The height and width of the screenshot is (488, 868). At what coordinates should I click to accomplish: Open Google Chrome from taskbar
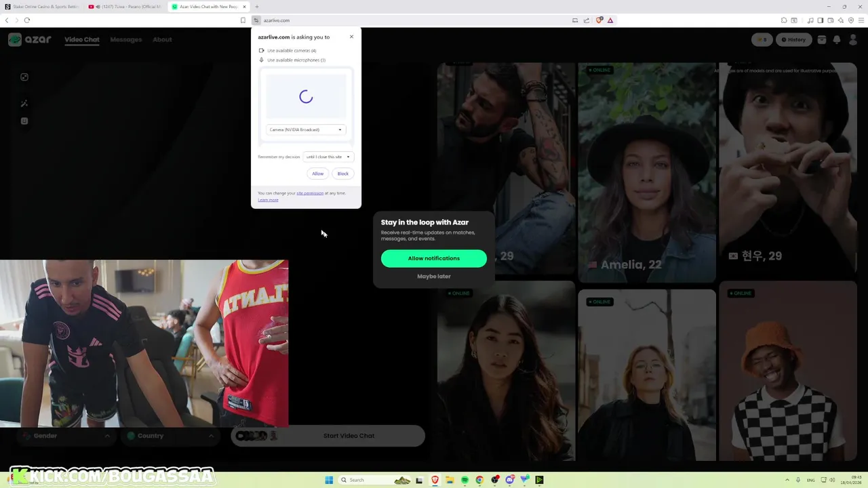pyautogui.click(x=479, y=480)
